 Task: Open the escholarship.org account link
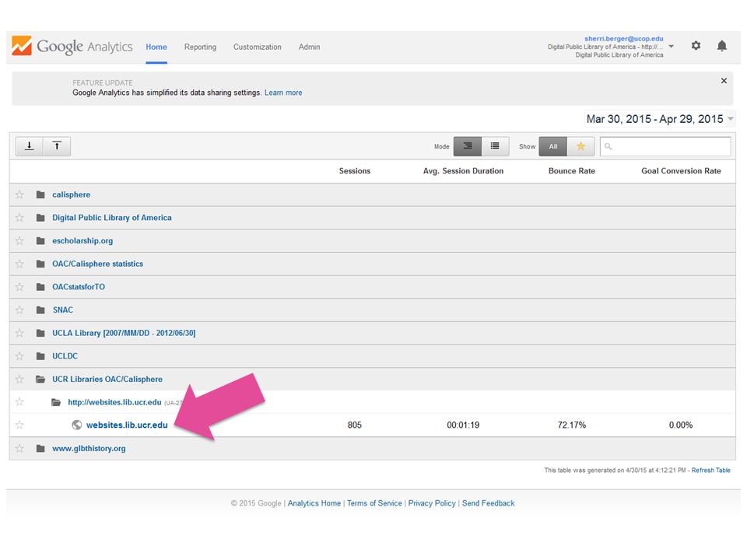pos(82,240)
